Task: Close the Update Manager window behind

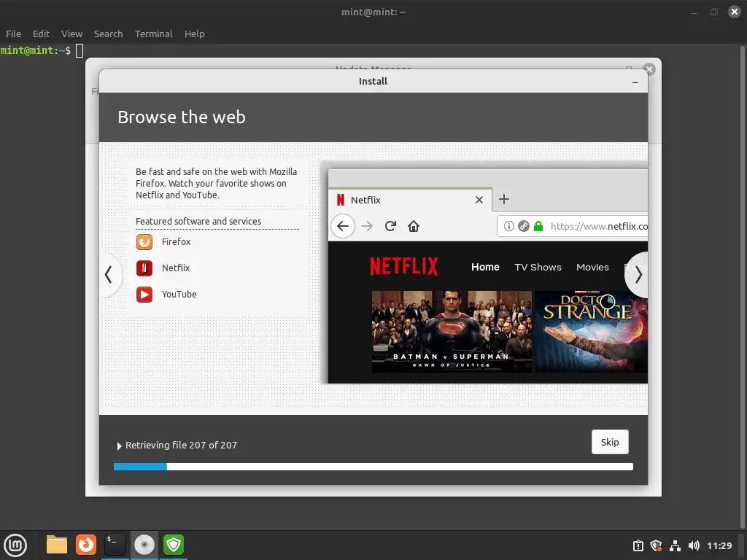Action: [649, 69]
